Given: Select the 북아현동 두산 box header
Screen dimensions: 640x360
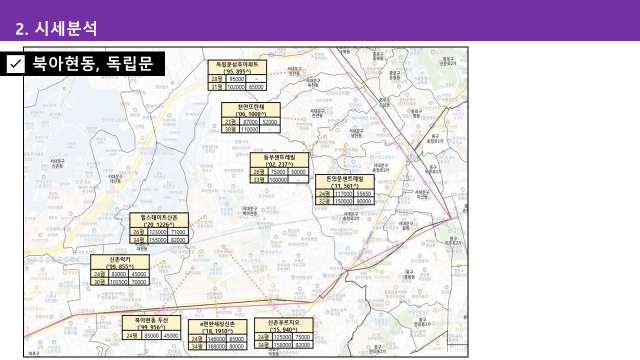Looking at the screenshot, I should point(151,323).
